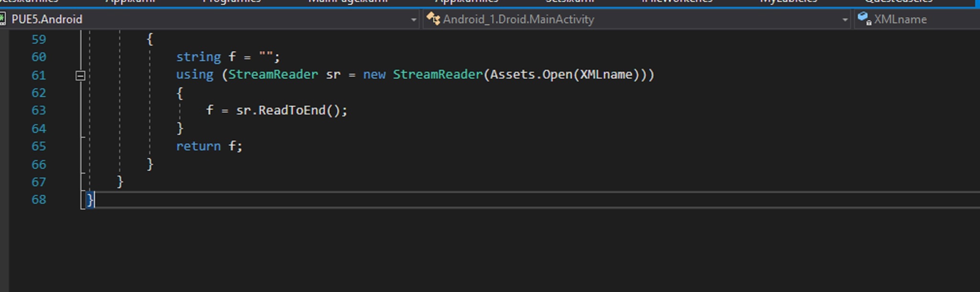Click 'Assets' identifier on line 61

512,75
